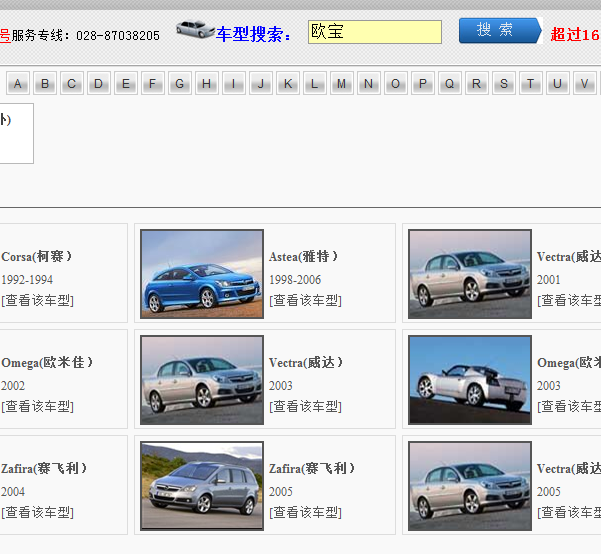Select letter L in the alphabet index

[x=315, y=83]
